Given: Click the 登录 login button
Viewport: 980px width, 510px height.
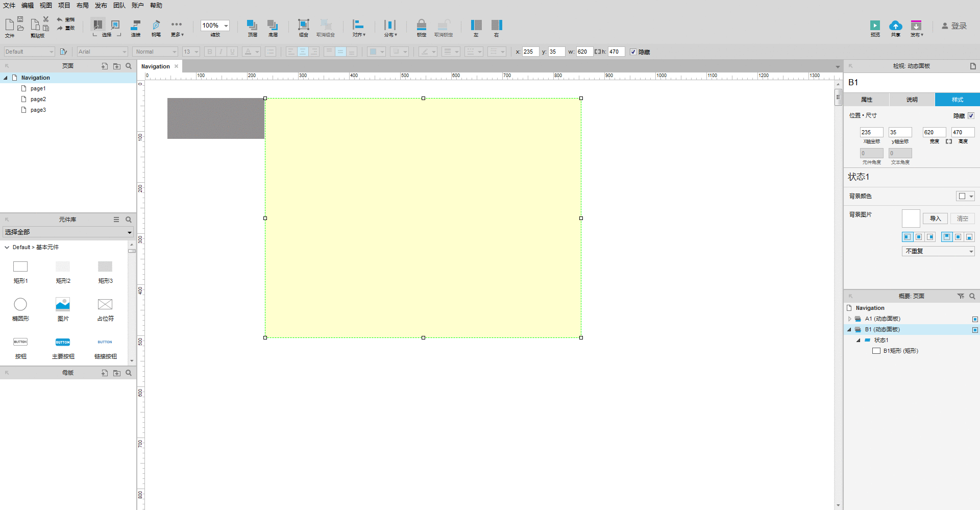Looking at the screenshot, I should [x=954, y=26].
